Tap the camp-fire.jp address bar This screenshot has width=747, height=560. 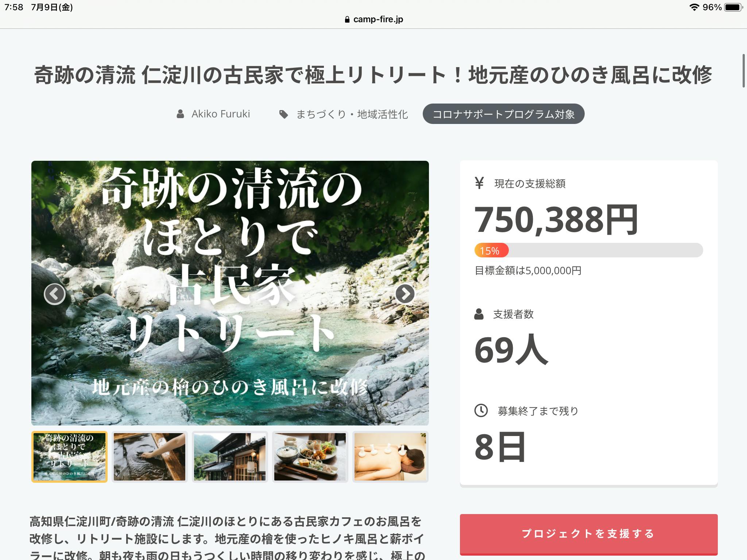(x=373, y=19)
